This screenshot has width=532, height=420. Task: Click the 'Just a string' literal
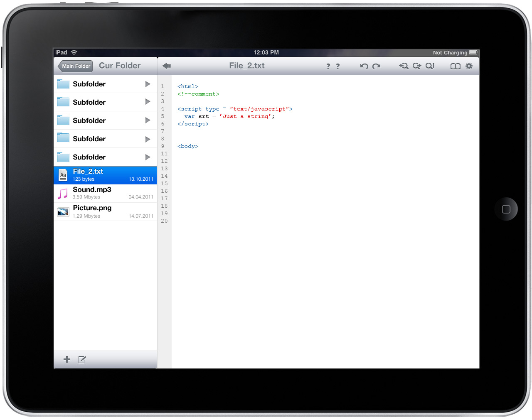pos(245,116)
